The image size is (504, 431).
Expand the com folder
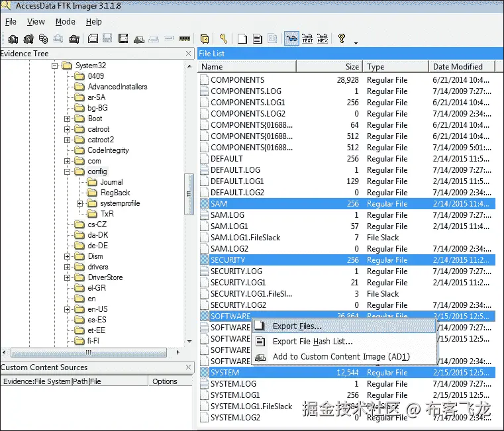point(67,161)
